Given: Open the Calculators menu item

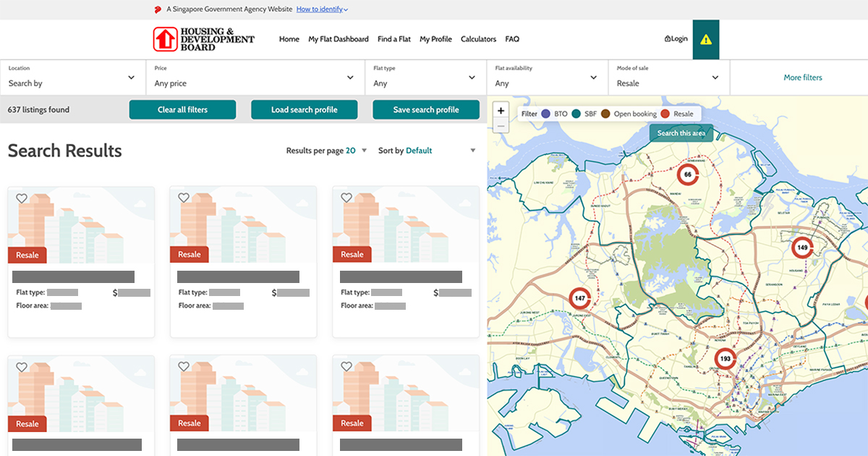Looking at the screenshot, I should pyautogui.click(x=478, y=39).
